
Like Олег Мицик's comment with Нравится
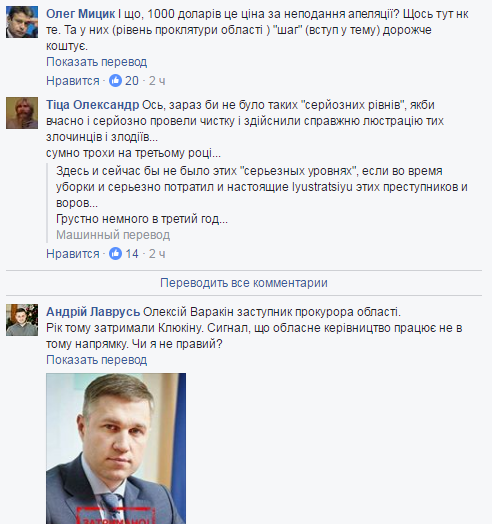pyautogui.click(x=73, y=81)
